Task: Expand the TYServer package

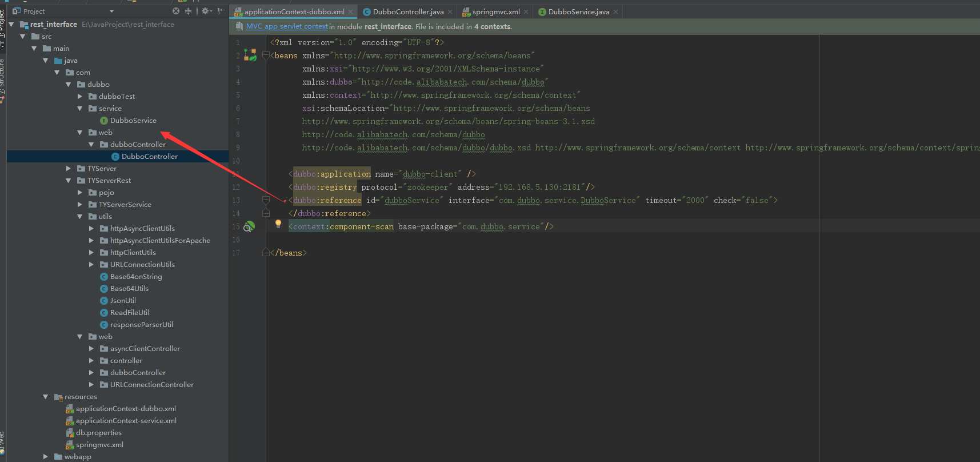Action: (68, 169)
